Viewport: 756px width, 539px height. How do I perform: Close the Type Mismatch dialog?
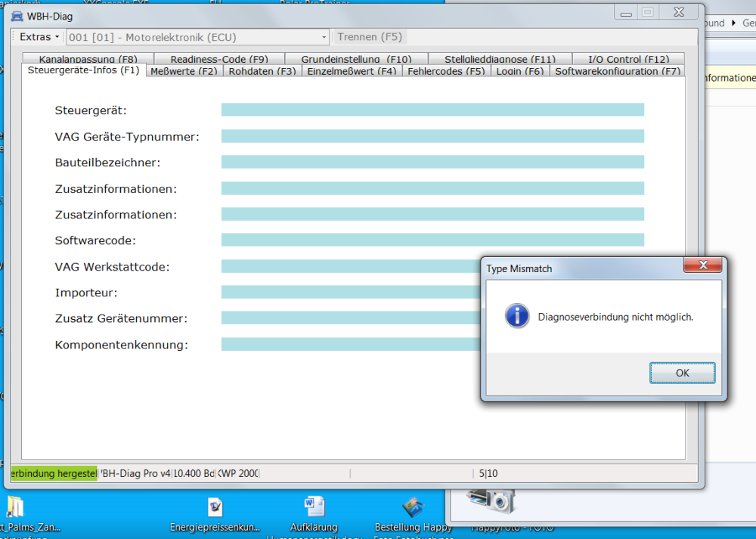[x=702, y=265]
